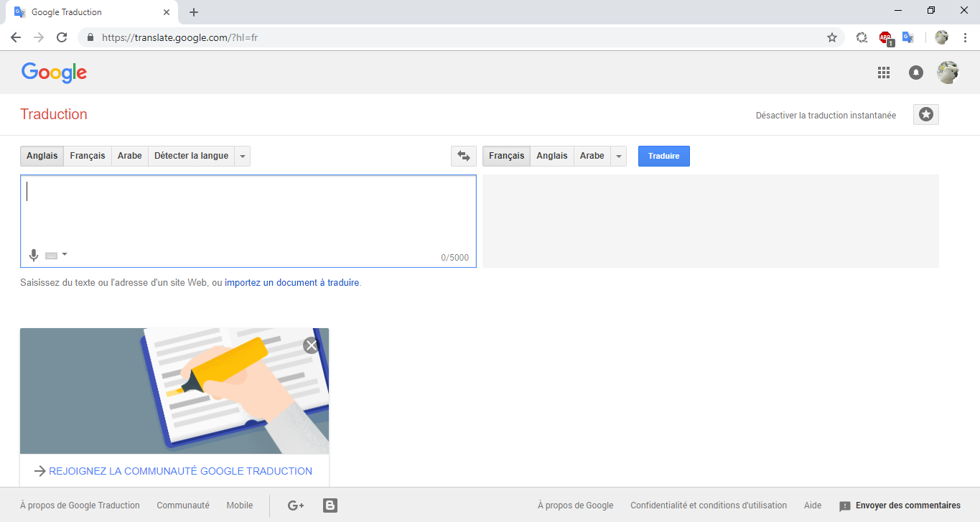Choose Détecter la langue source option
This screenshot has height=522, width=980.
[191, 156]
